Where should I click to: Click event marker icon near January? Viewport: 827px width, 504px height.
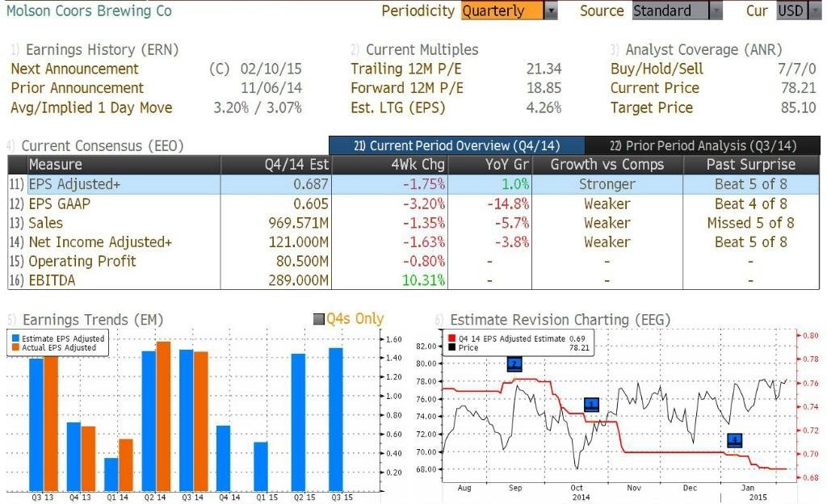tap(734, 439)
